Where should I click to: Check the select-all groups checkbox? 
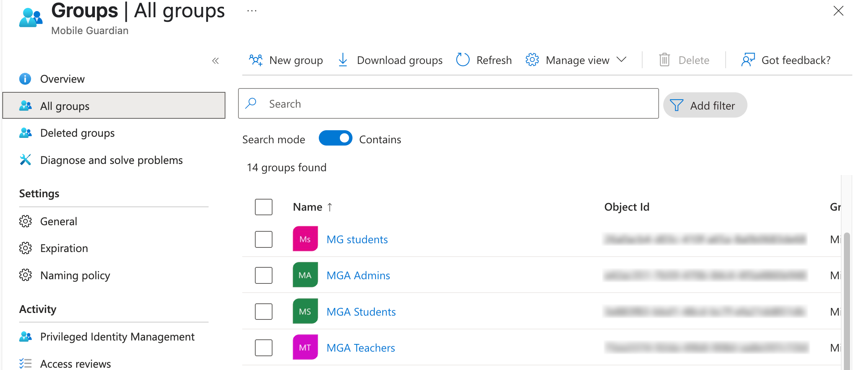click(x=264, y=207)
